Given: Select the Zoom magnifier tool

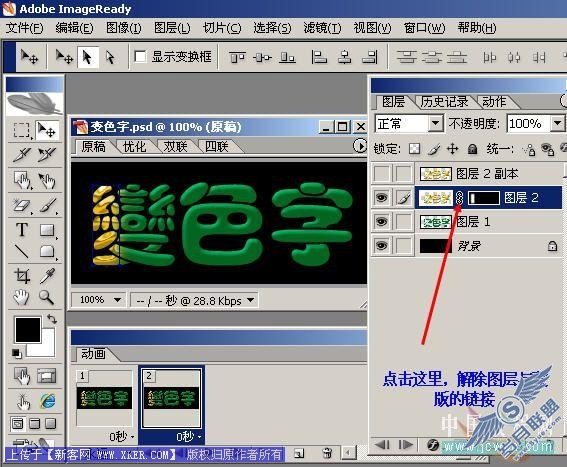Looking at the screenshot, I should [47, 297].
